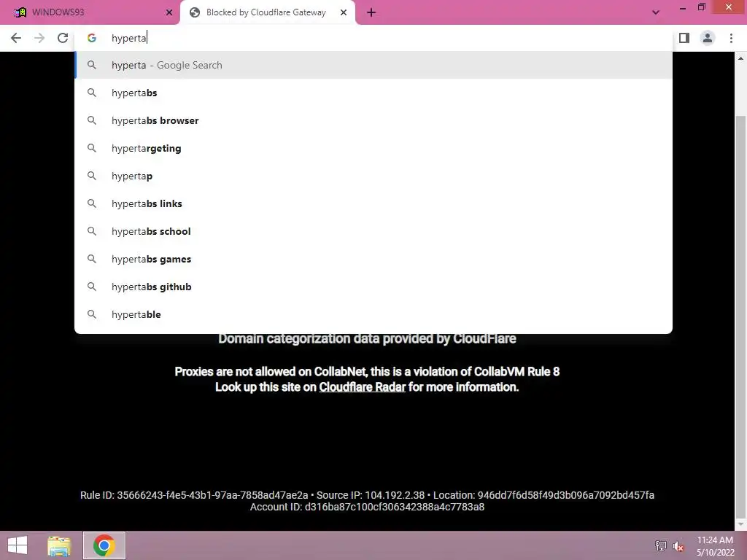Click the scrollbar down arrow

[741, 525]
